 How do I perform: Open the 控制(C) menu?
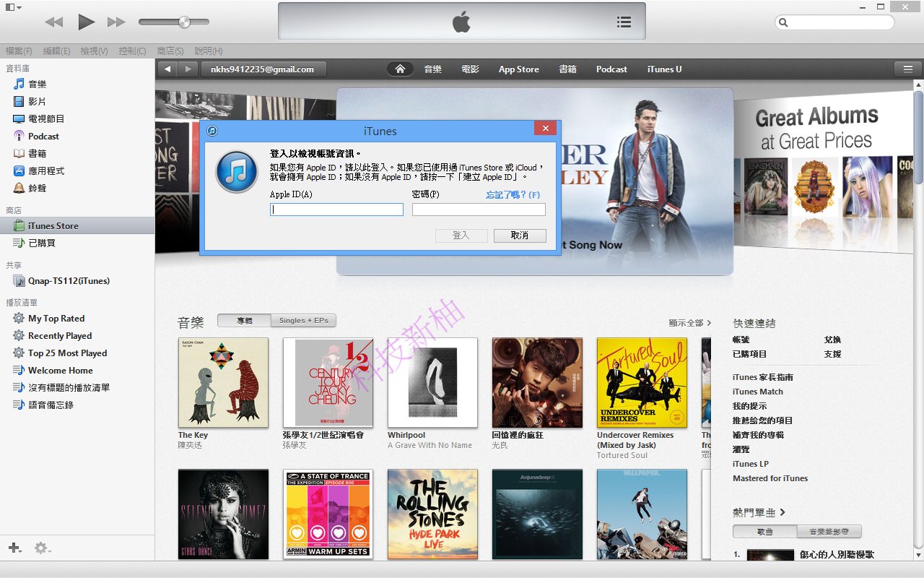pyautogui.click(x=132, y=51)
